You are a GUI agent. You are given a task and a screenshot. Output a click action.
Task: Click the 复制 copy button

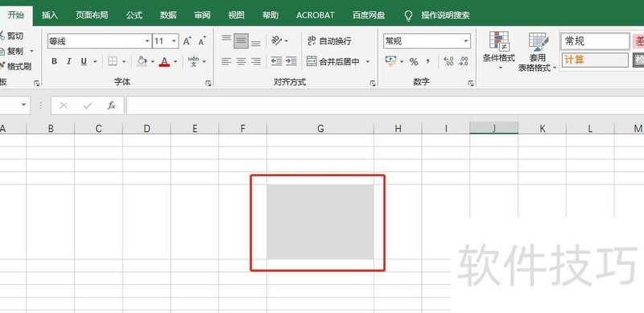click(x=11, y=51)
